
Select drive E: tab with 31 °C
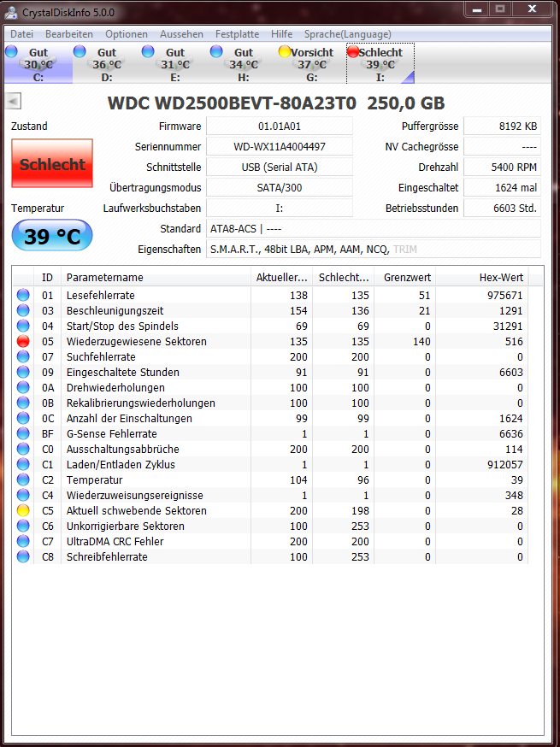[x=175, y=64]
